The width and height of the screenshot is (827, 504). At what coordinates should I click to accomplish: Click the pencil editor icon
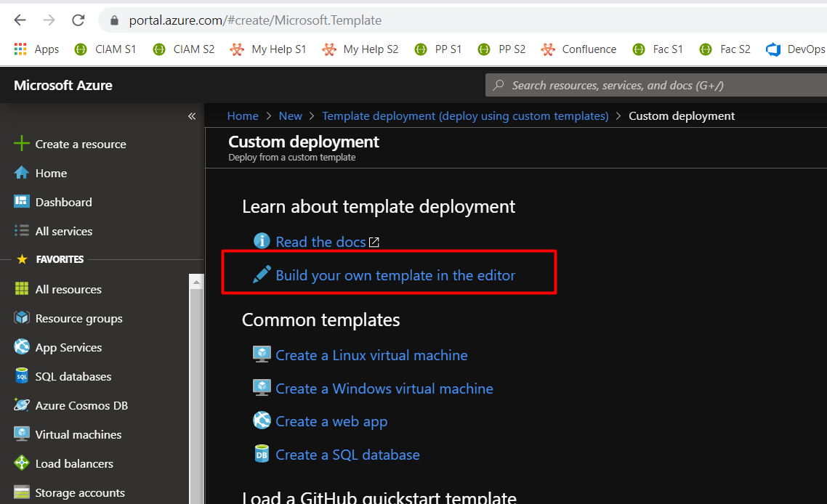tap(262, 274)
